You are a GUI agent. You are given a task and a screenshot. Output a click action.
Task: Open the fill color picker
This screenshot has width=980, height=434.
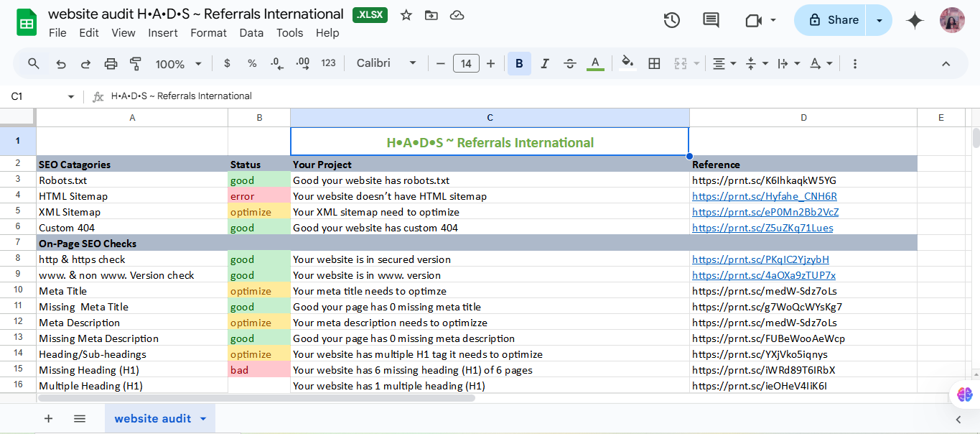click(x=626, y=63)
